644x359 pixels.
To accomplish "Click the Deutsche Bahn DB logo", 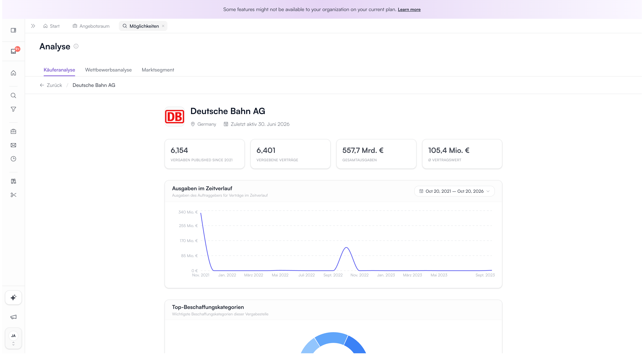I will (174, 116).
